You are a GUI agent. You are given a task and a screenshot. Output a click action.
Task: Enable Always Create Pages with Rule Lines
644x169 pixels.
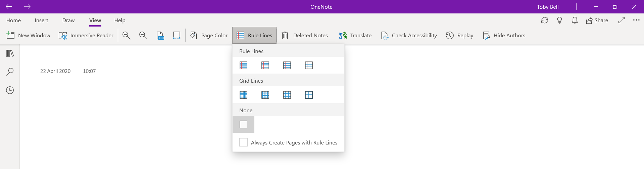pos(243,142)
